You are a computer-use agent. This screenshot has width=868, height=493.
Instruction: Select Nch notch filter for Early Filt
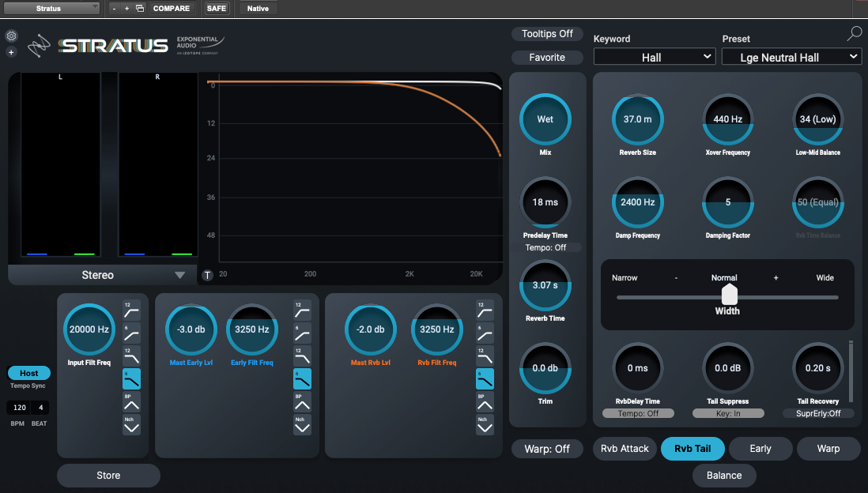302,425
